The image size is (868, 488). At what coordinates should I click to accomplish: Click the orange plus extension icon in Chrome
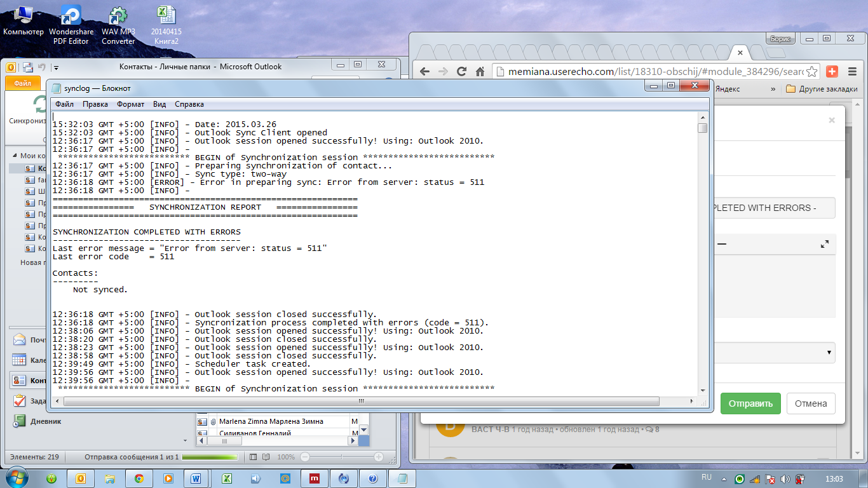831,71
